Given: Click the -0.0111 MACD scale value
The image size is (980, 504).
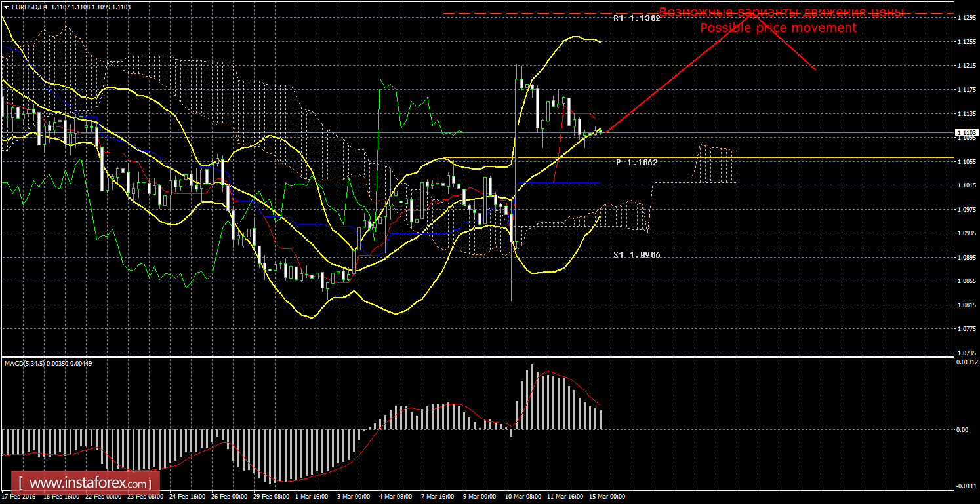Looking at the screenshot, I should click(x=967, y=486).
